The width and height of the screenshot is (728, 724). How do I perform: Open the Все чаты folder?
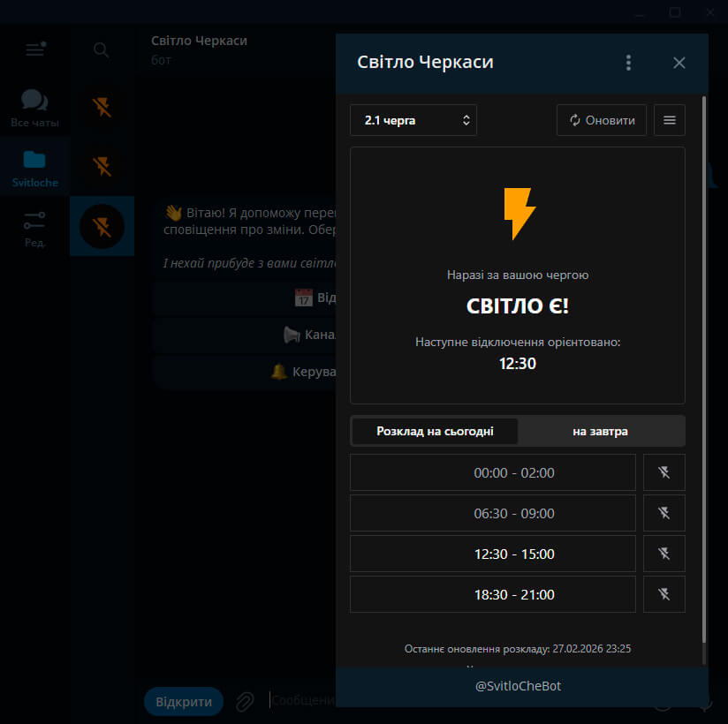pos(34,109)
